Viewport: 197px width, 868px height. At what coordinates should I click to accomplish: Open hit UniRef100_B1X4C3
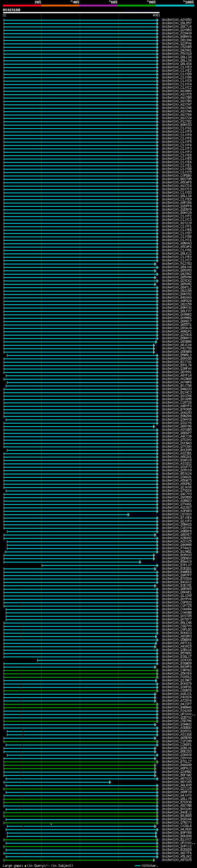click(177, 393)
